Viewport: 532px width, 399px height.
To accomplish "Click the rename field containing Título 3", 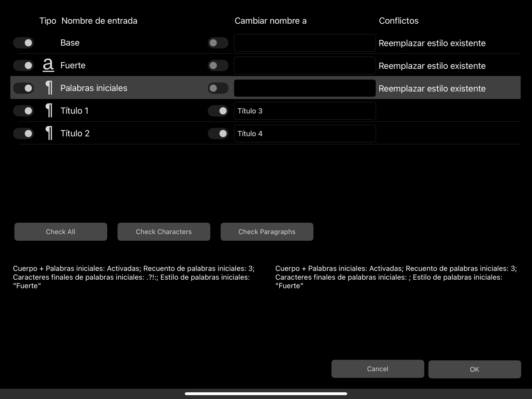I will [x=305, y=111].
